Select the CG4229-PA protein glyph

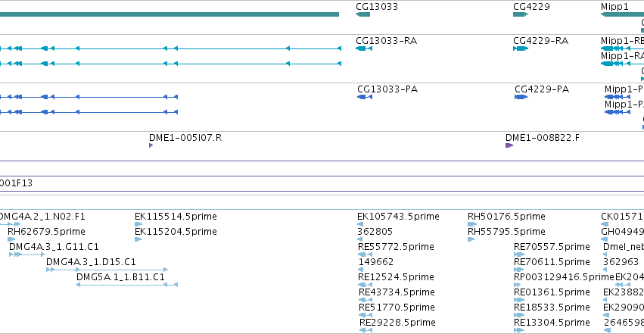tap(521, 97)
